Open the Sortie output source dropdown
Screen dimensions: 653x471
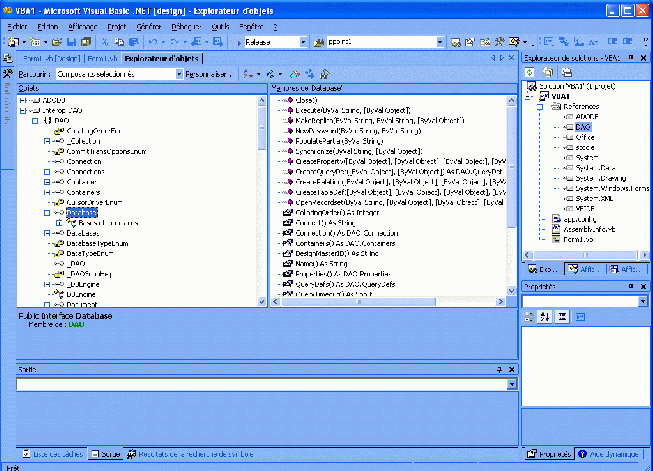512,384
